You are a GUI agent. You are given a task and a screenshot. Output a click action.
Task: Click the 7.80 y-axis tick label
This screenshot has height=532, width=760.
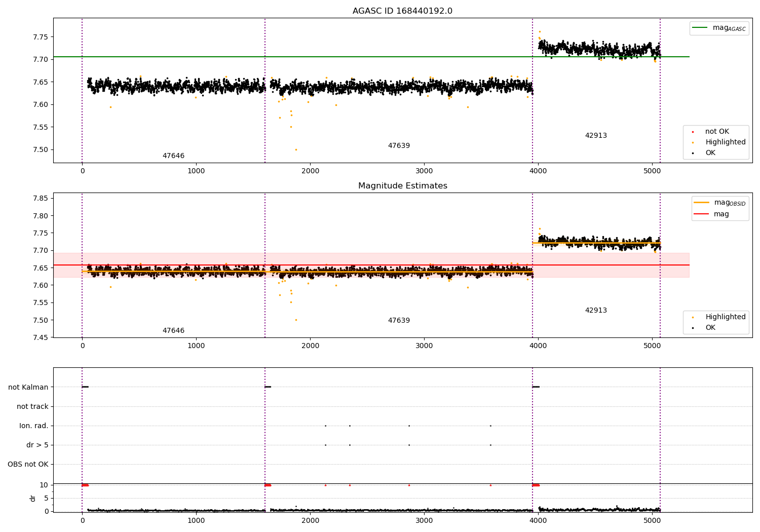tap(40, 216)
